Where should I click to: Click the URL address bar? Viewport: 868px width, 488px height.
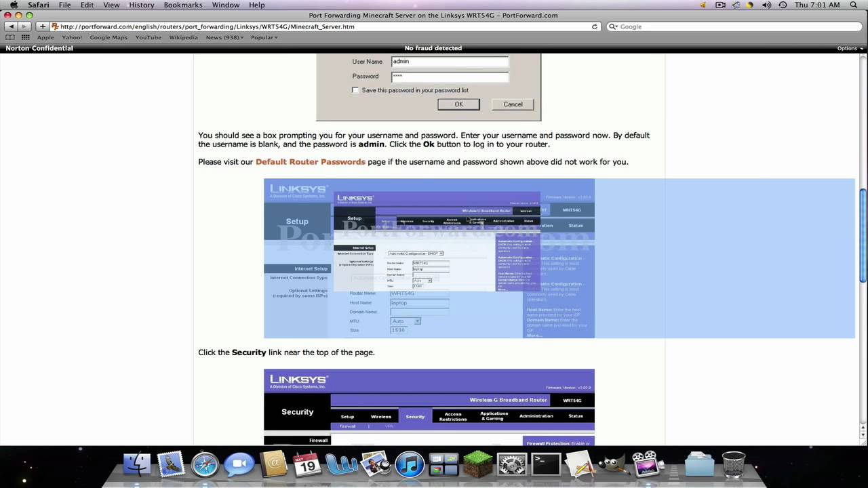(x=325, y=26)
